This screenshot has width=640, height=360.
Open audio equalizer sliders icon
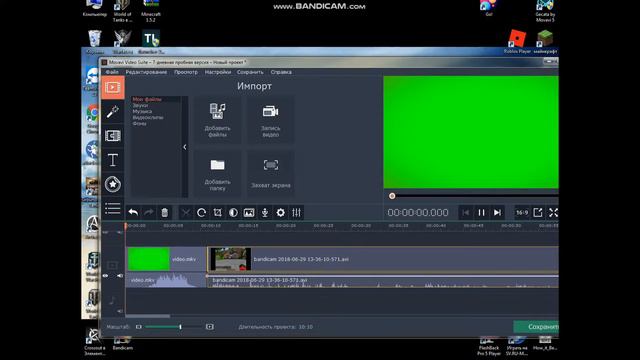[x=296, y=212]
